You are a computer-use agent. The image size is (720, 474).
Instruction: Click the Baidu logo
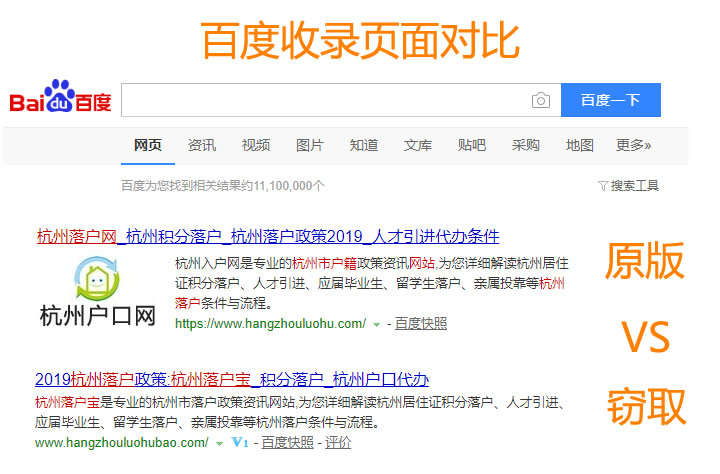click(x=61, y=96)
